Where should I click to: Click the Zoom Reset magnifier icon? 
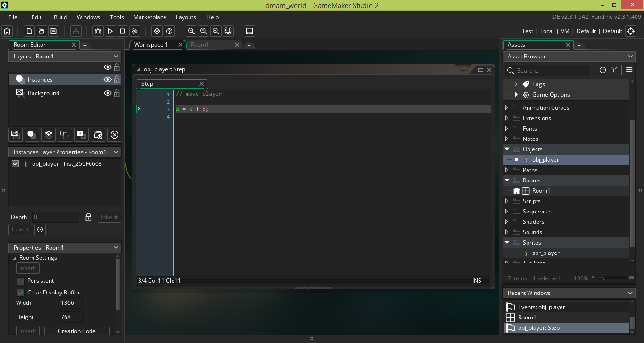click(204, 31)
